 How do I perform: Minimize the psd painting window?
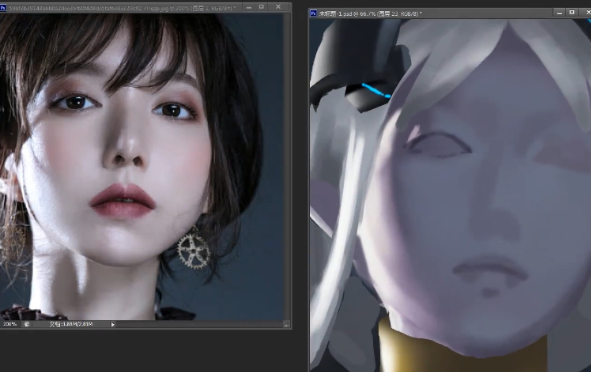click(560, 13)
